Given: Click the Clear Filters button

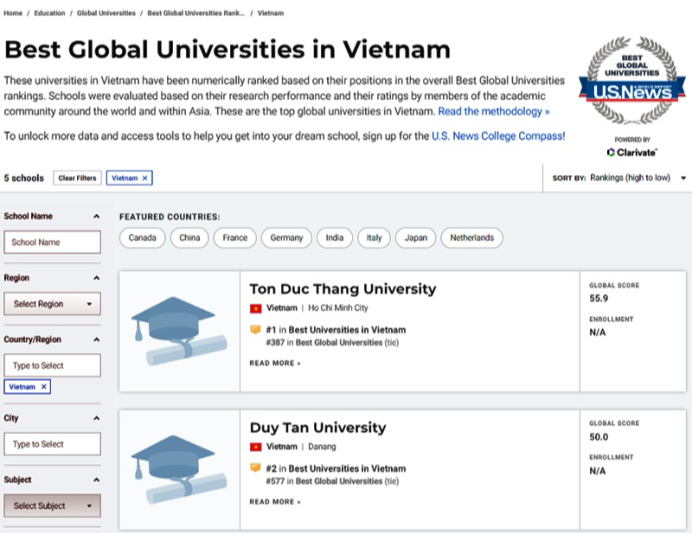Looking at the screenshot, I should (x=77, y=178).
